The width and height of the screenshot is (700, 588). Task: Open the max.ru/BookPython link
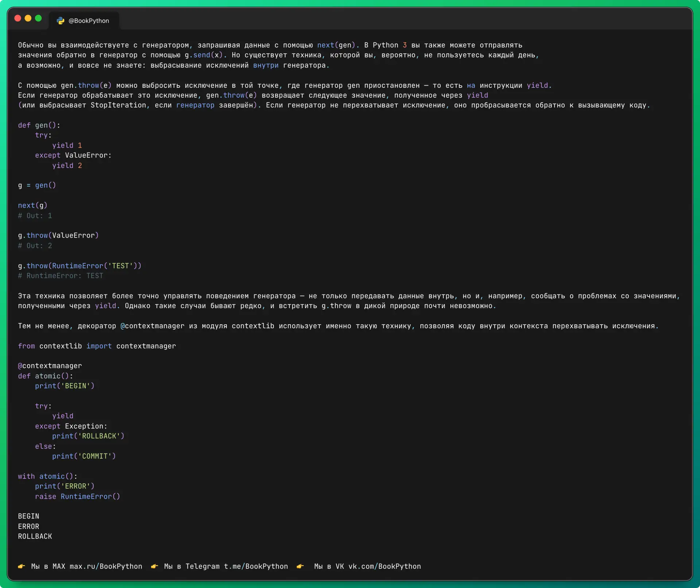106,566
